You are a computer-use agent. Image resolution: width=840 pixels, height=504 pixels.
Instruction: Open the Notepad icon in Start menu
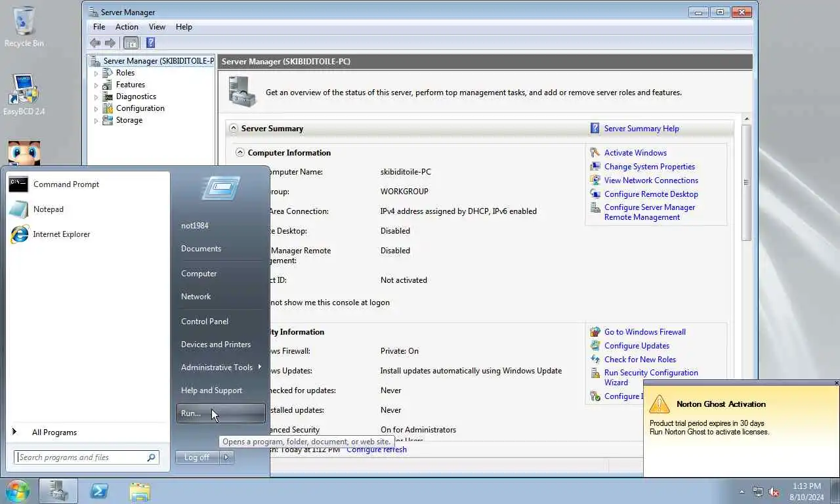18,209
